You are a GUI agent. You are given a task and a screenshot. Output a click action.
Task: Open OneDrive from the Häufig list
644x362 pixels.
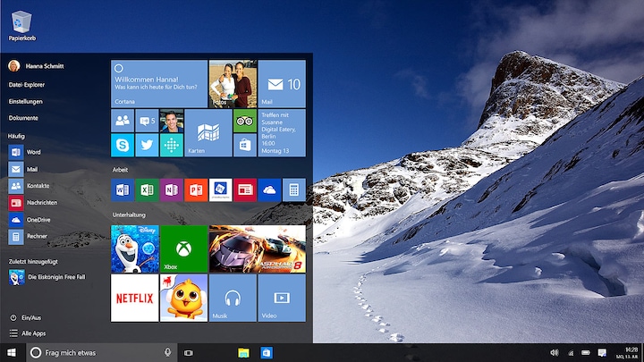pyautogui.click(x=30, y=220)
